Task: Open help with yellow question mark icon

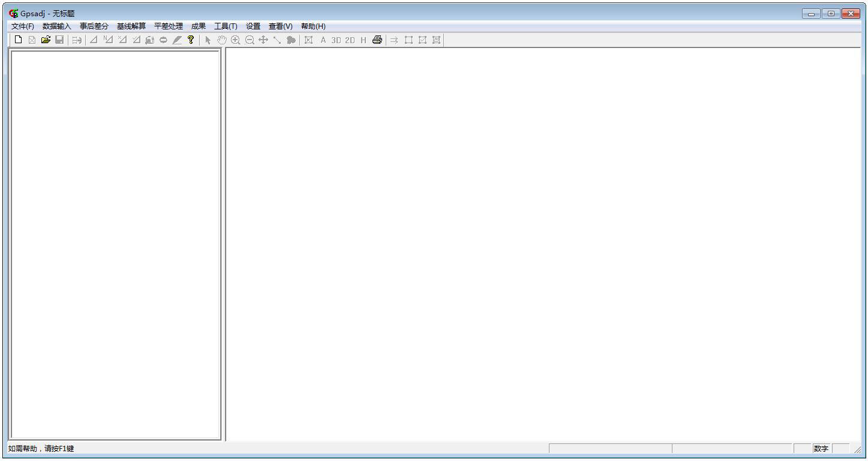Action: coord(191,40)
